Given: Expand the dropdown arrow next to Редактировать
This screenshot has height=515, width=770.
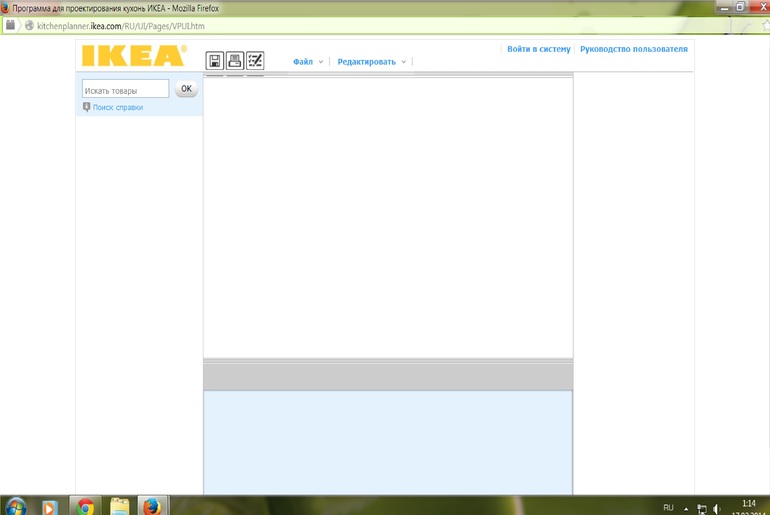Looking at the screenshot, I should click(404, 62).
